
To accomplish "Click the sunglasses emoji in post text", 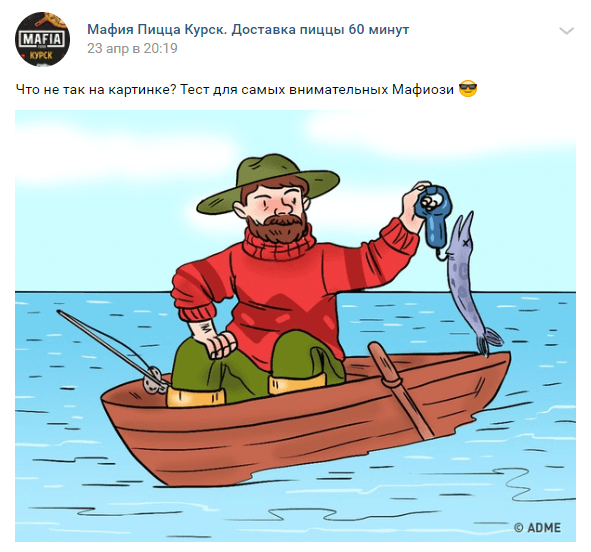I will (468, 89).
